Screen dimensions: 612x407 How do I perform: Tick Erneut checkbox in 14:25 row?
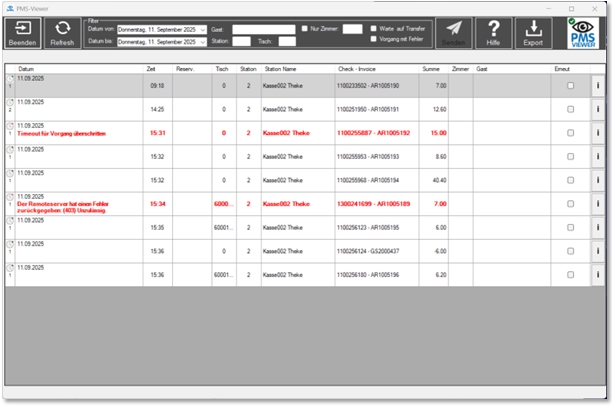coord(570,110)
